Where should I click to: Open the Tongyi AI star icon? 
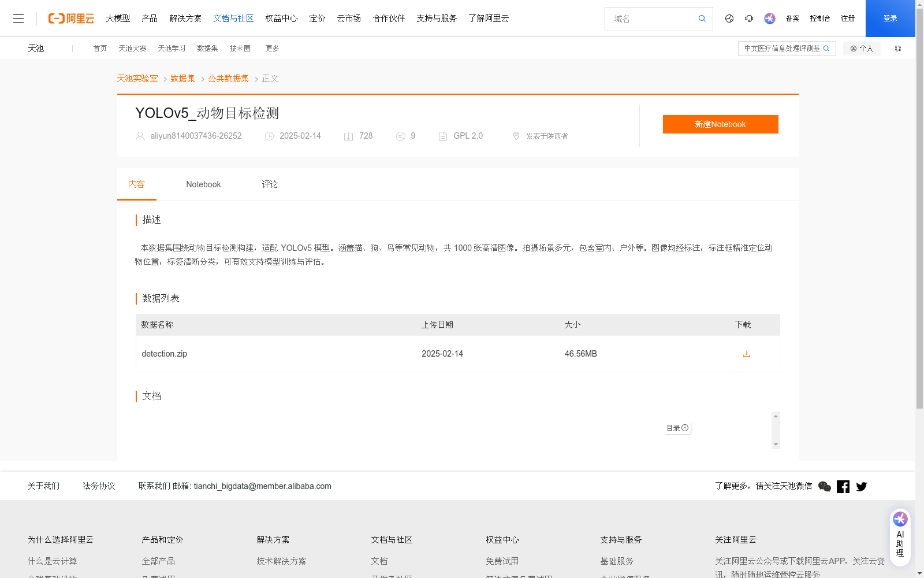[769, 18]
